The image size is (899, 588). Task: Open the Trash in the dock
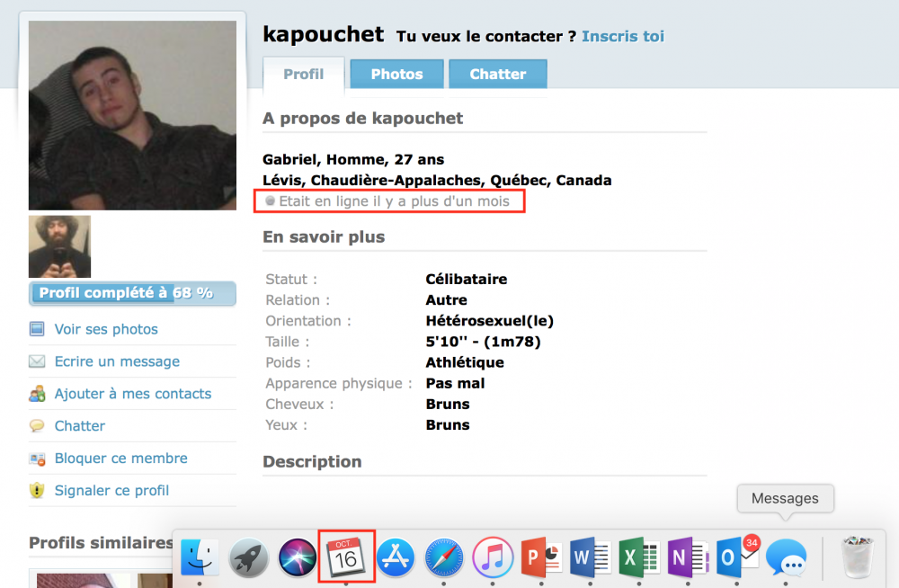pos(855,557)
